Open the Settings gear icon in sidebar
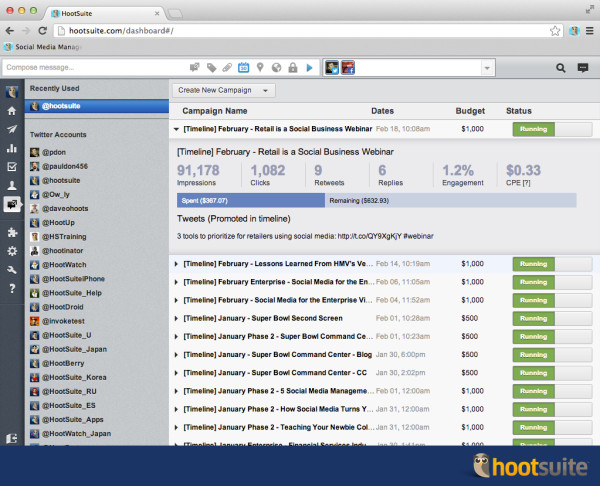 (x=12, y=251)
